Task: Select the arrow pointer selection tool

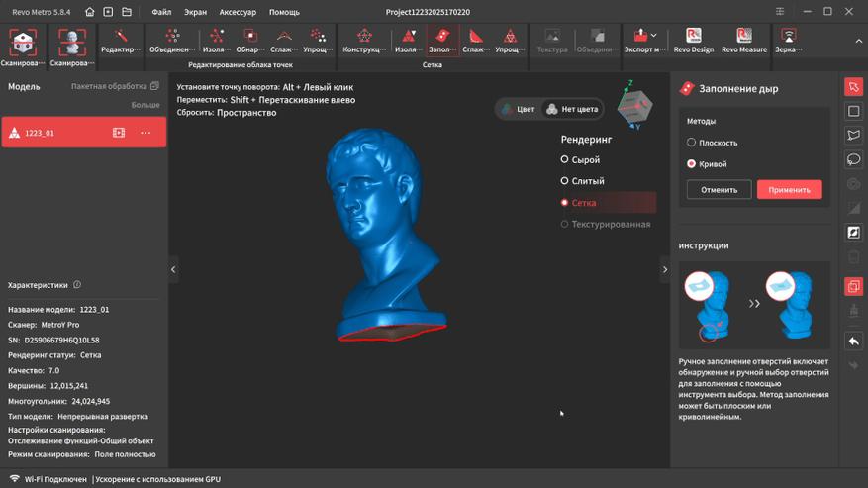Action: [x=853, y=87]
